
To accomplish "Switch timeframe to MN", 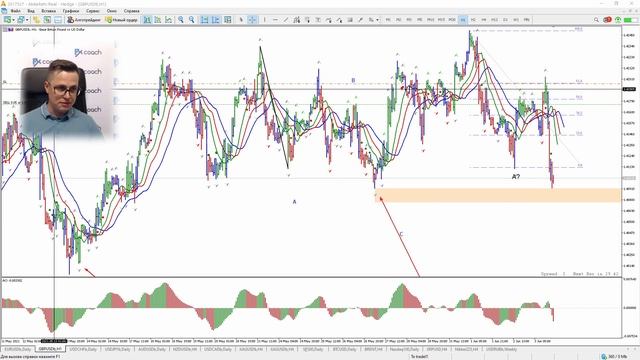I will point(527,20).
